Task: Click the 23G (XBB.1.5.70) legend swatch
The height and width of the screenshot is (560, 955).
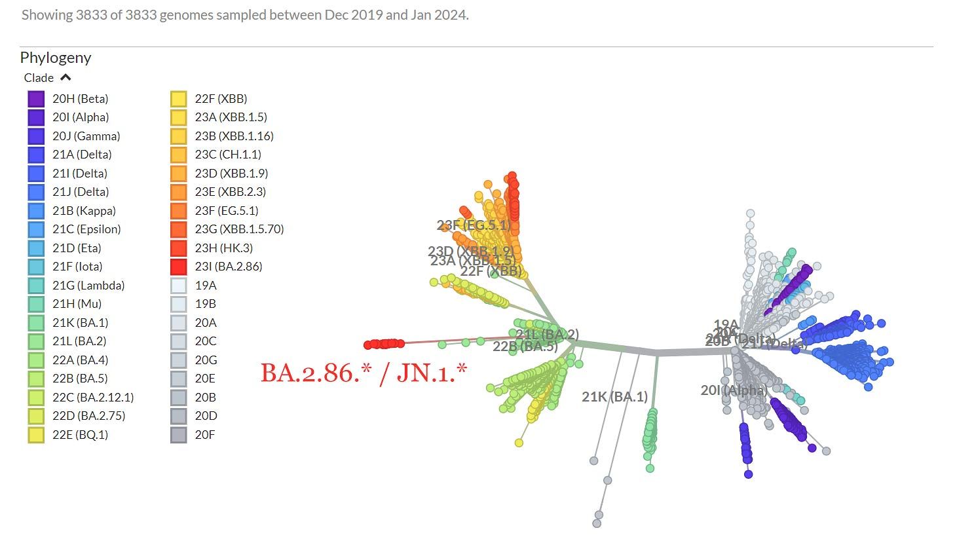Action: pos(179,229)
